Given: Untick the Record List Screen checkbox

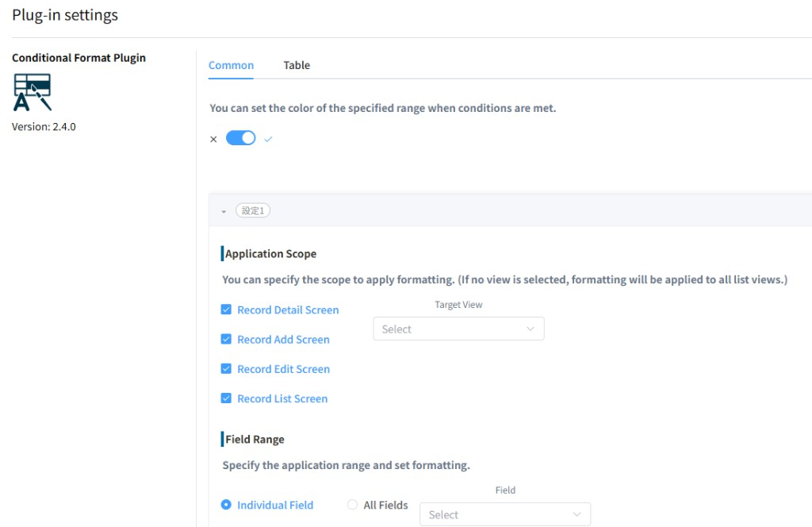Looking at the screenshot, I should point(226,398).
